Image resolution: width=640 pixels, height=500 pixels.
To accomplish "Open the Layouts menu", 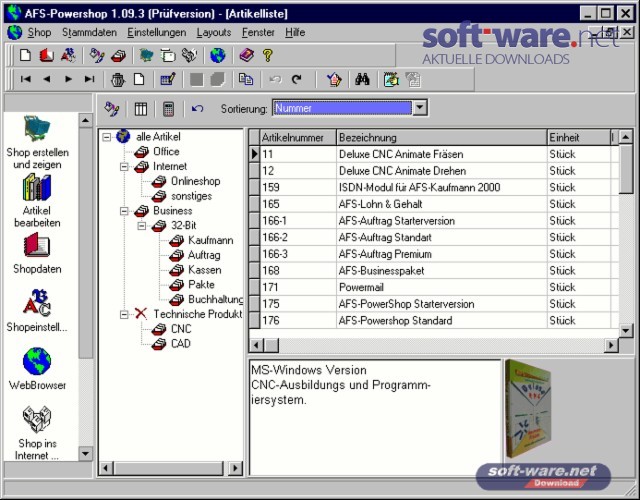I will pos(214,32).
